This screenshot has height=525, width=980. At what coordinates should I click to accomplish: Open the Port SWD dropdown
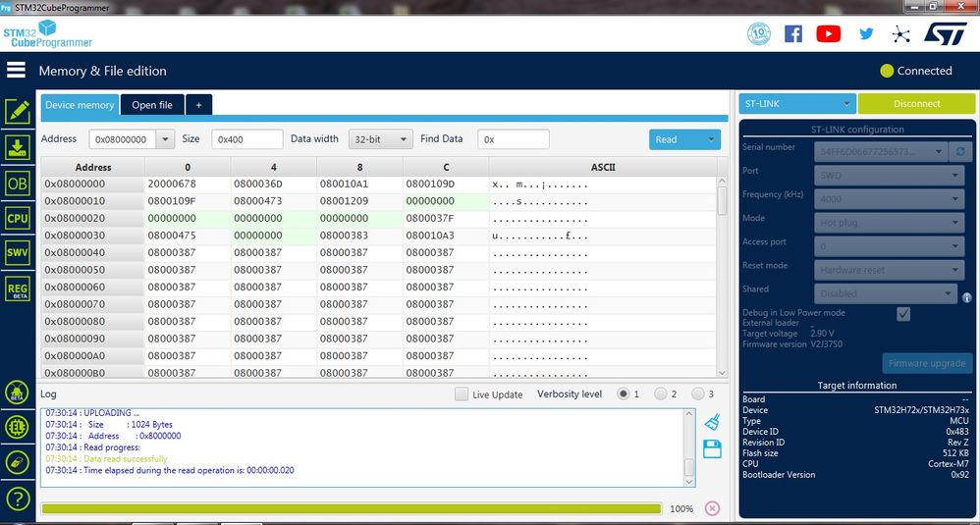pos(889,176)
